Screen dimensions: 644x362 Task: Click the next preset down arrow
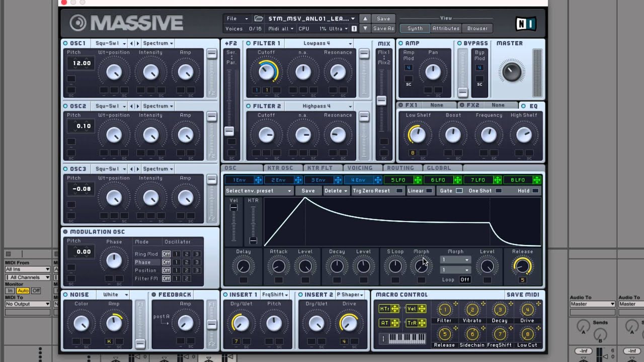(366, 29)
